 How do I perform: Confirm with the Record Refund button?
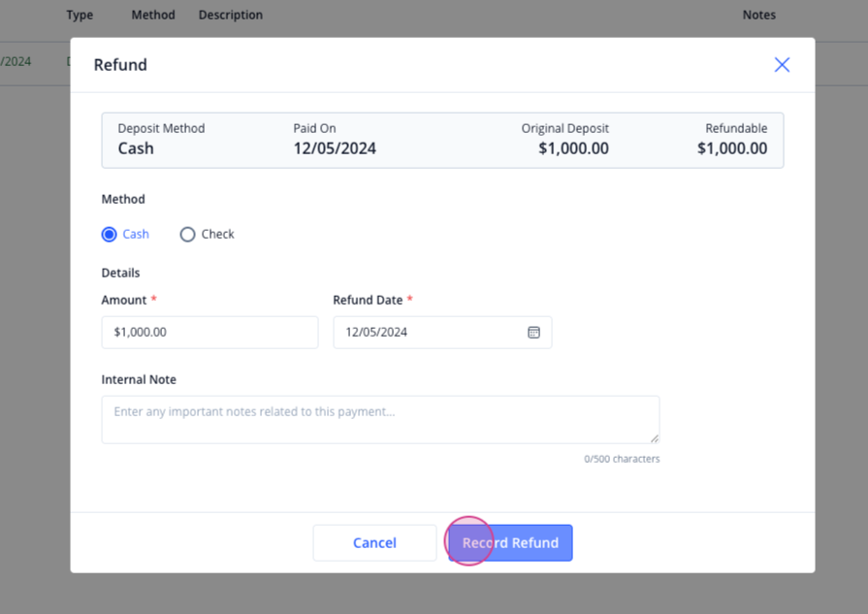[x=510, y=542]
